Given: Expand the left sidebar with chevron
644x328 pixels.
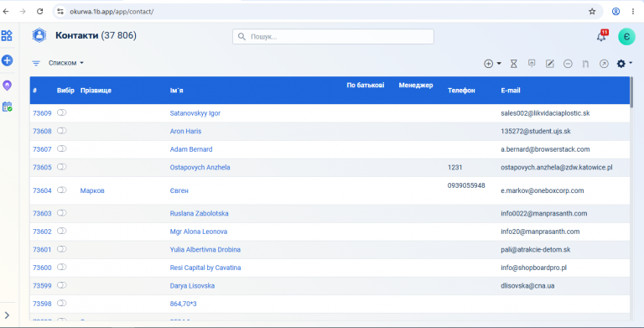Looking at the screenshot, I should coord(7,315).
